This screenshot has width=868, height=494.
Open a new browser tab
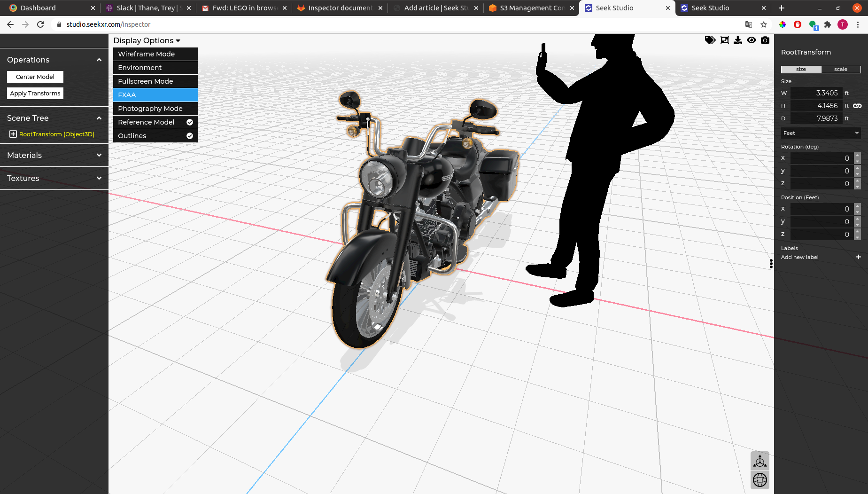782,8
